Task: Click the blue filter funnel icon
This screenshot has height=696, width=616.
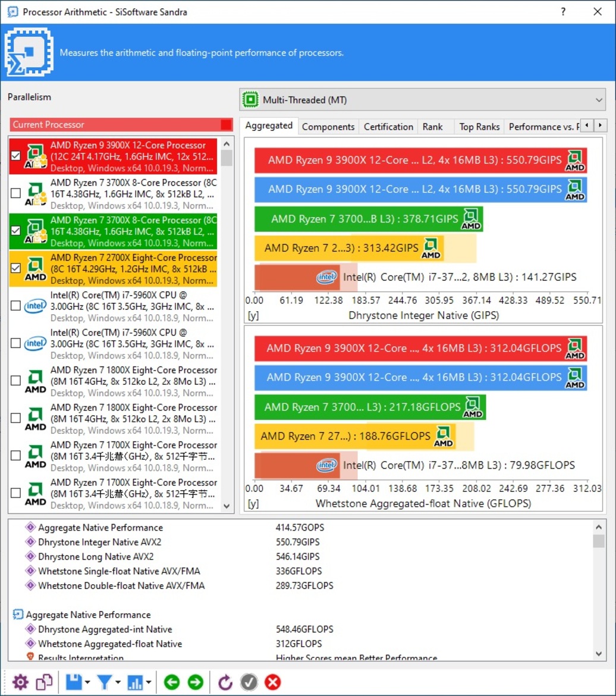Action: point(105,682)
